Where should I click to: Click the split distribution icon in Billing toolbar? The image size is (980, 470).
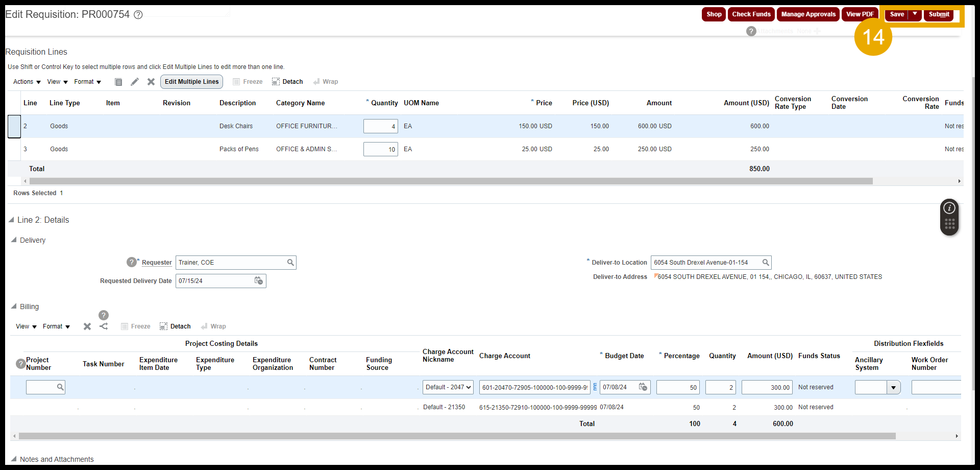pyautogui.click(x=104, y=326)
